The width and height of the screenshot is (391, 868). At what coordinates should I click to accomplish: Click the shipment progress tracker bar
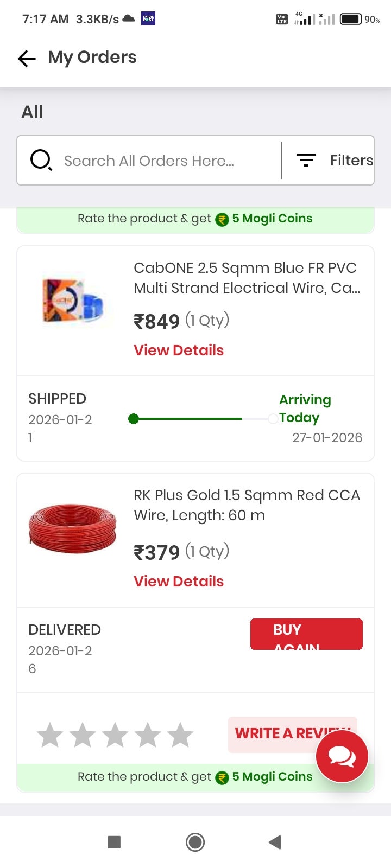(203, 419)
